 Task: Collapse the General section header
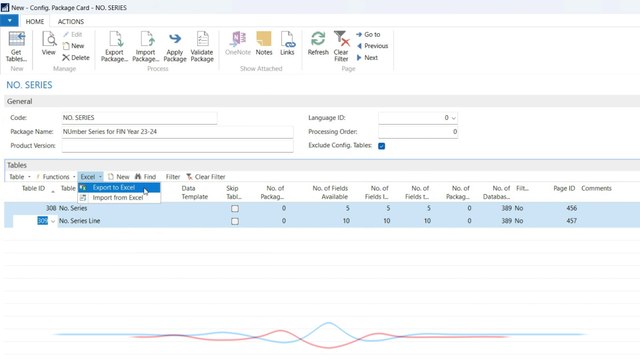pos(20,101)
